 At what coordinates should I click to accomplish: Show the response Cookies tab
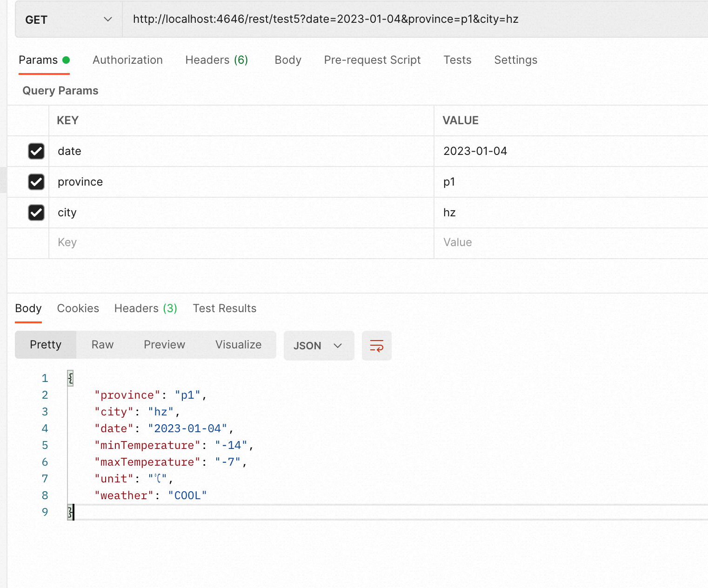point(78,308)
